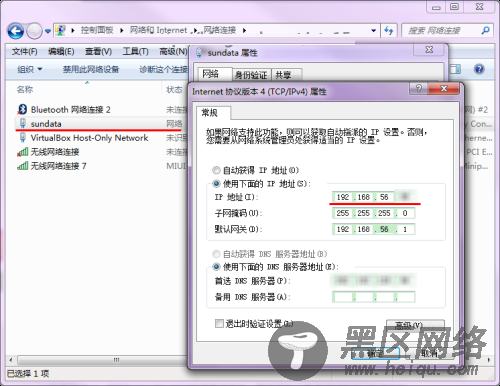Click the IP 地址 input field
The width and height of the screenshot is (500, 386).
tap(373, 197)
